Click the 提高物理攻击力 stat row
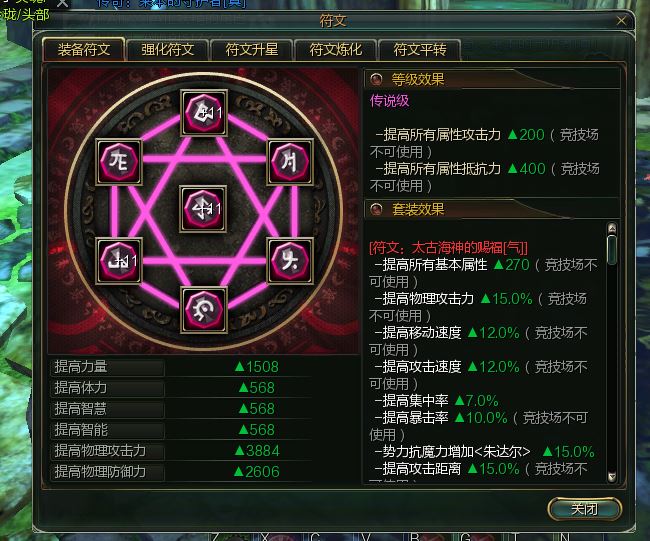 181,451
